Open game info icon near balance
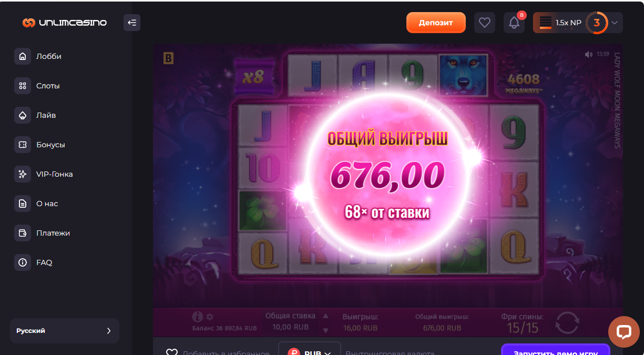Screen dimensions: 644x355 pyautogui.click(x=198, y=317)
